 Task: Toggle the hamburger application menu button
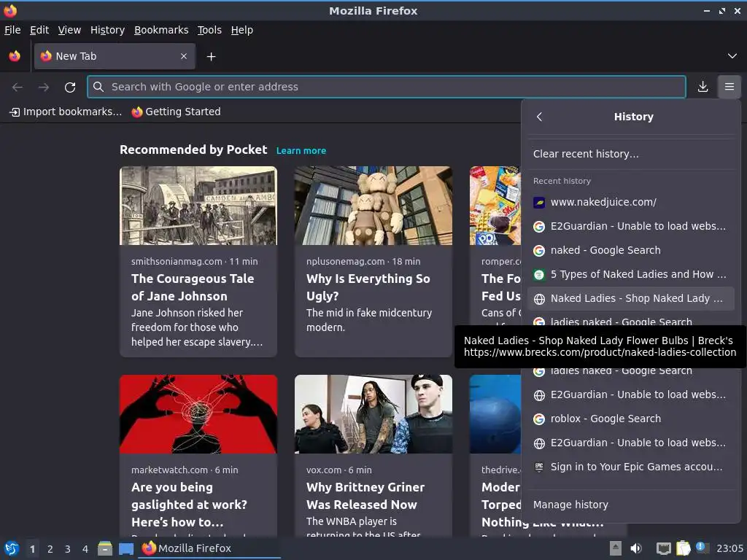pos(729,87)
